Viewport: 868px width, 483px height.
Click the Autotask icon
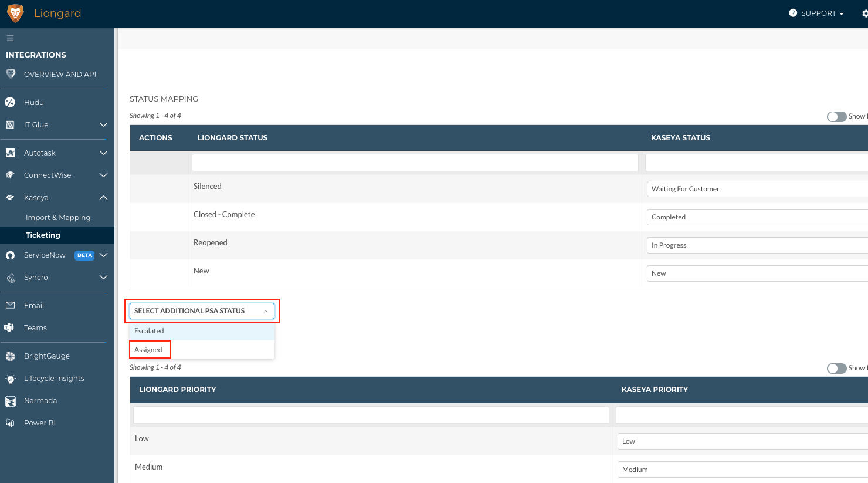tap(10, 153)
